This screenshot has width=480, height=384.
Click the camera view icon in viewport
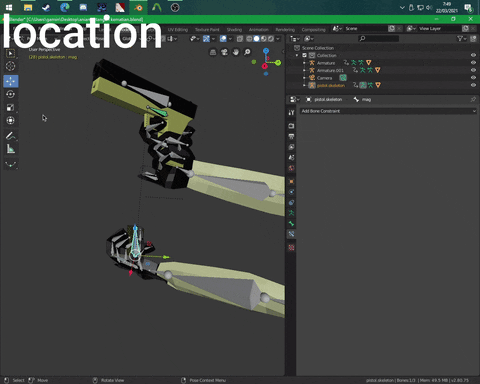(x=224, y=52)
